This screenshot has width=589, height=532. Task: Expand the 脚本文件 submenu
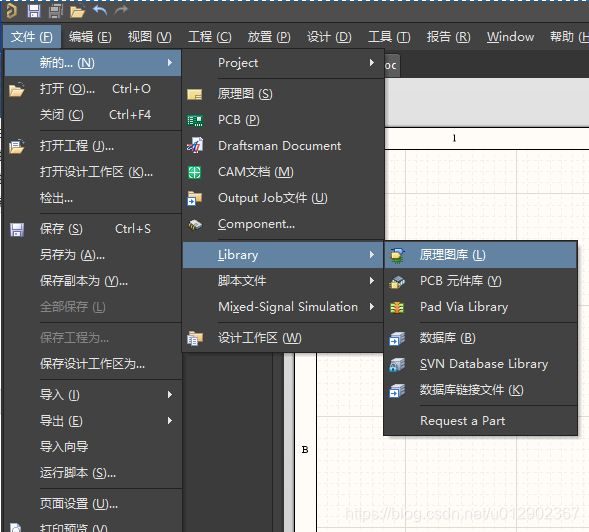point(283,281)
